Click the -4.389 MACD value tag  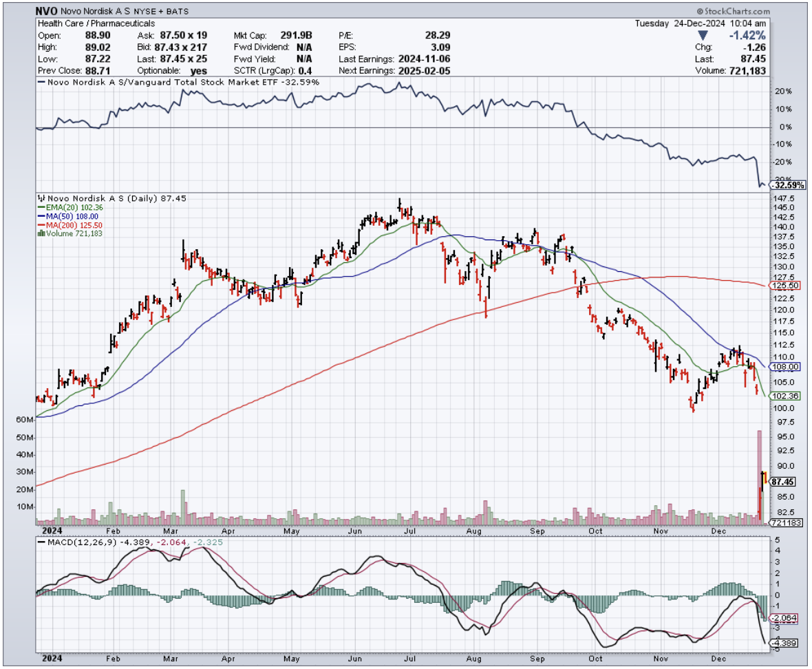tap(784, 643)
